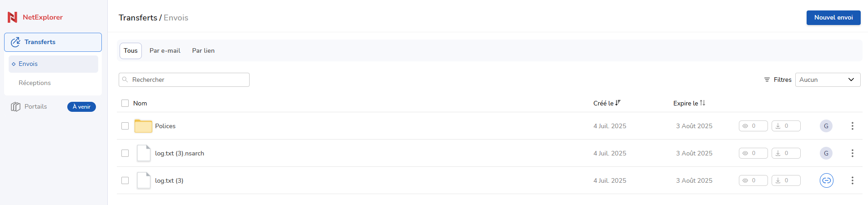The image size is (868, 205).
Task: Open the three-dot menu for Polices
Action: coord(852,126)
